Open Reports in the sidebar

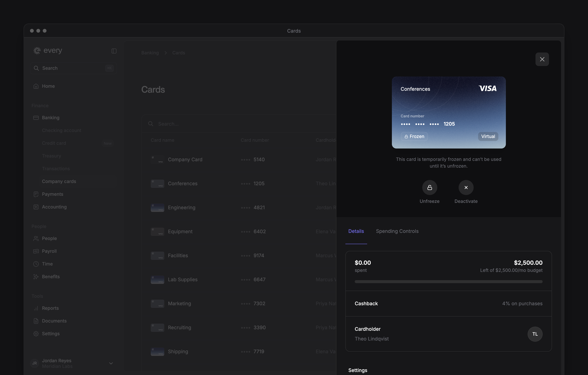point(73,308)
